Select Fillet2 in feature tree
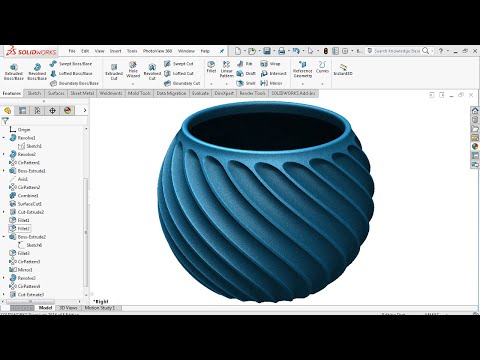The image size is (480, 360). point(19,228)
